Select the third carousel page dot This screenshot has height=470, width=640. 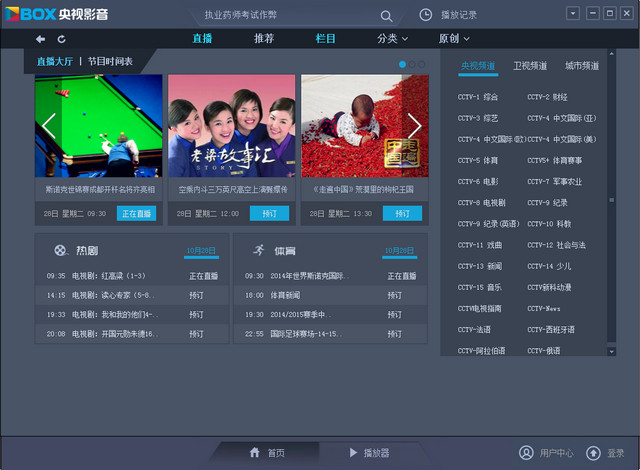422,64
